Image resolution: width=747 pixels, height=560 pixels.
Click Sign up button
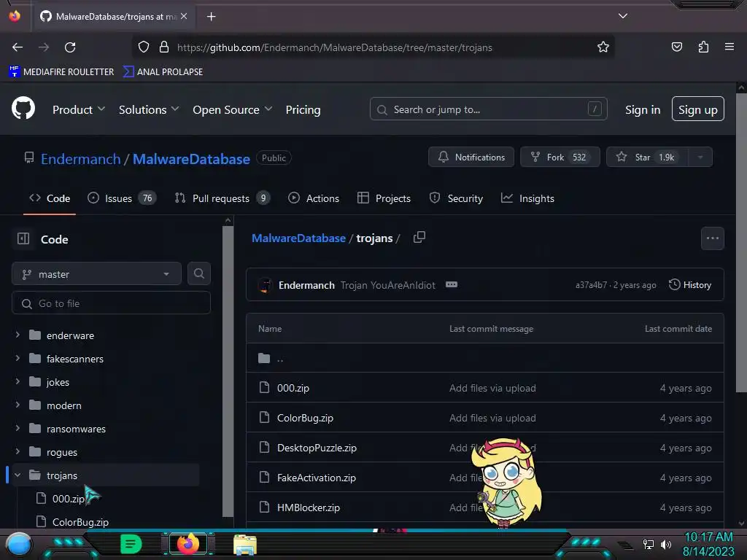coord(698,109)
